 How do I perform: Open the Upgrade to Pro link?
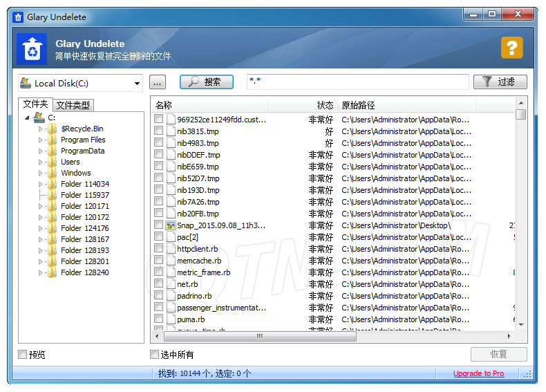(478, 373)
